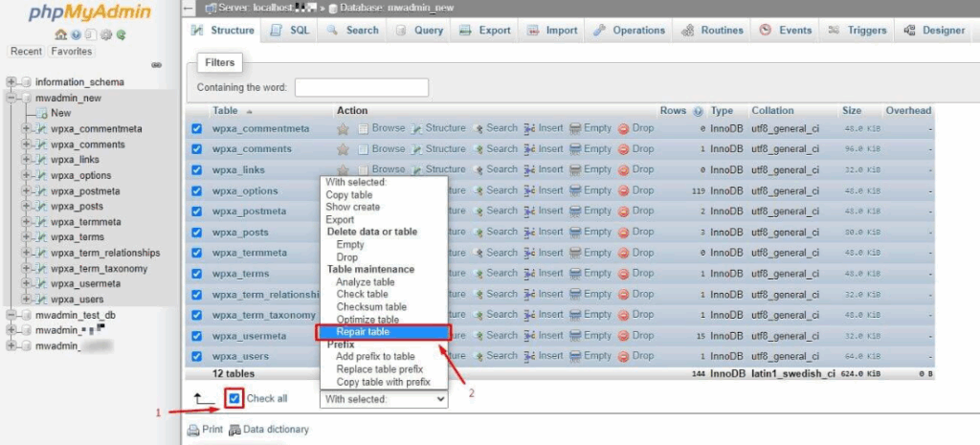Uncheck the wpxa_options table checkbox
Viewport: 980px width, 445px height.
197,191
